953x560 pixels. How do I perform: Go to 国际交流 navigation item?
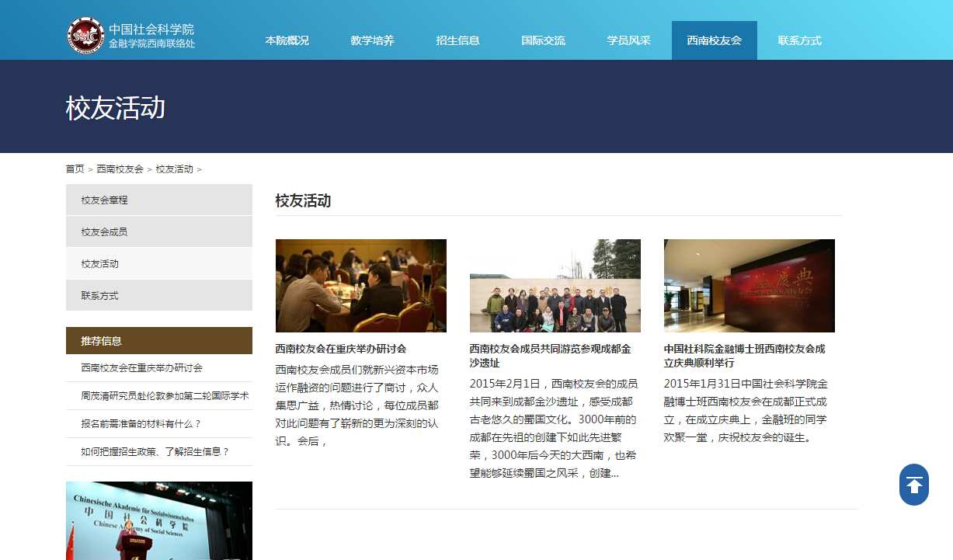[543, 40]
